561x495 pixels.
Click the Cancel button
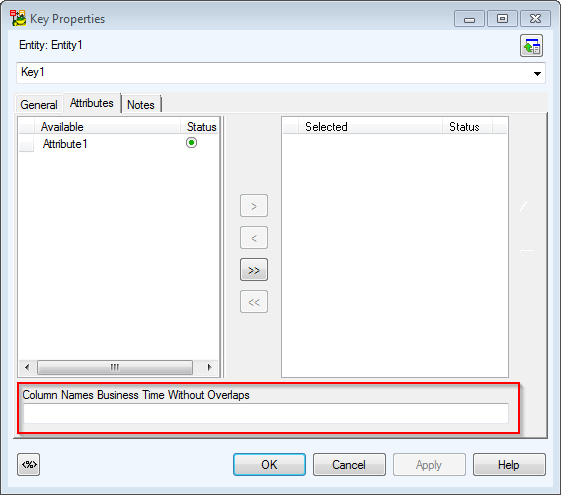pos(349,465)
